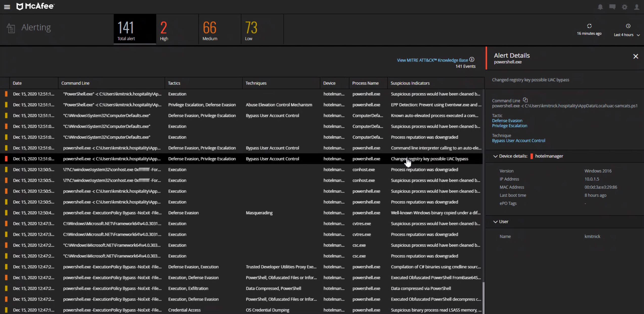Open Bypass User Account Control technique link
Viewport: 644px width, 314px height.
518,141
